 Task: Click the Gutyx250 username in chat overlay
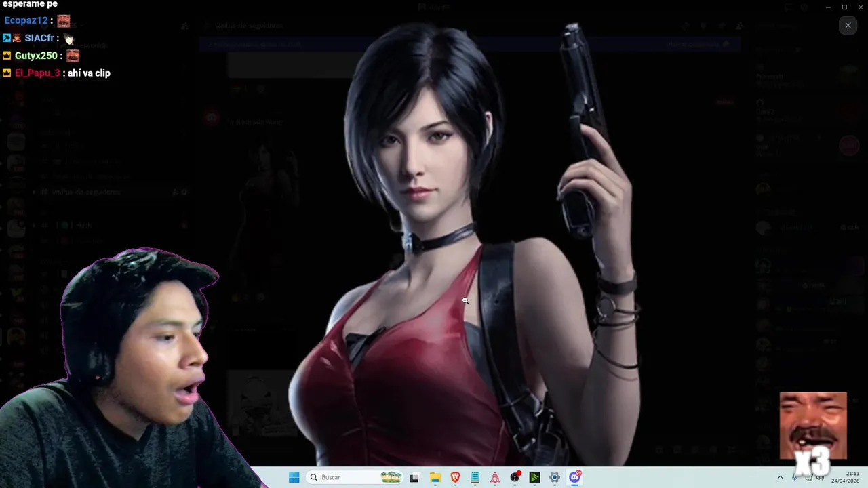[36, 56]
